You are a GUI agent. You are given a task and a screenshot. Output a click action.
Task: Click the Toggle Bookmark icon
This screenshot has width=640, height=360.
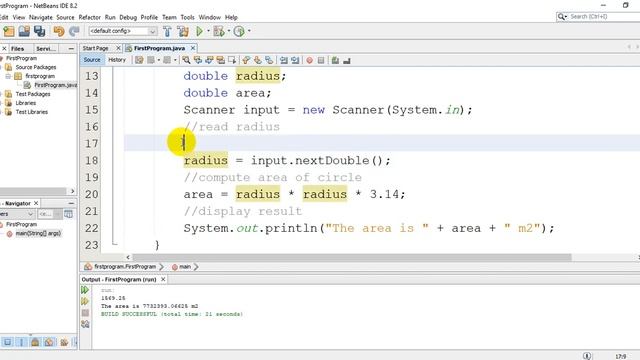click(269, 60)
